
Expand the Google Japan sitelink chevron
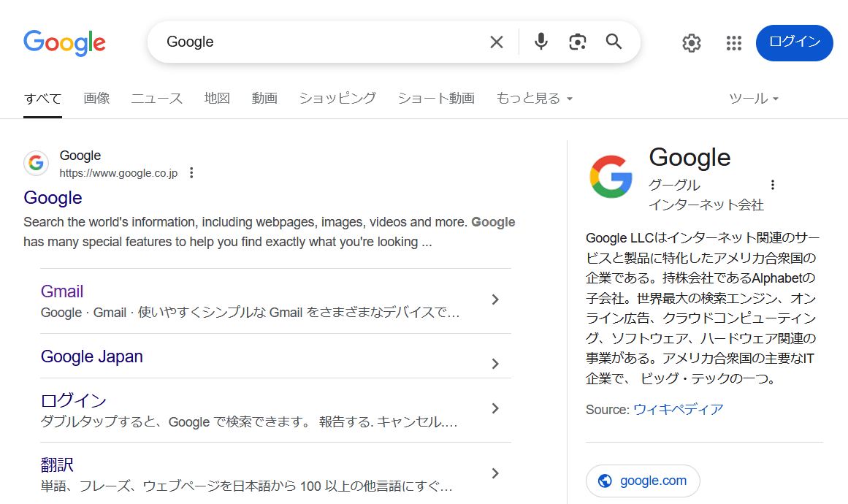click(x=494, y=364)
